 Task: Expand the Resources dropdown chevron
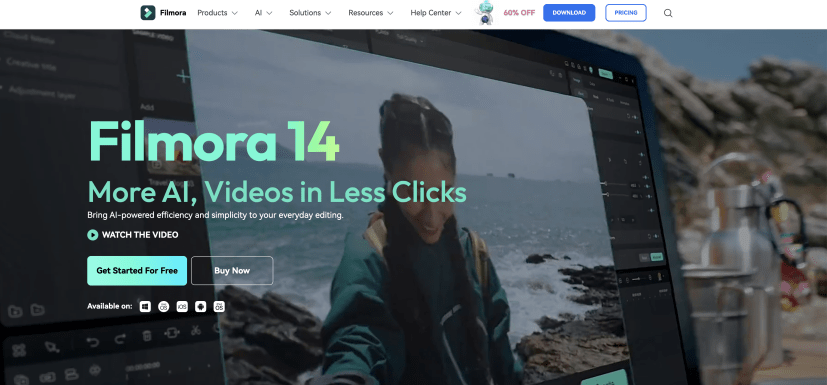pos(390,13)
